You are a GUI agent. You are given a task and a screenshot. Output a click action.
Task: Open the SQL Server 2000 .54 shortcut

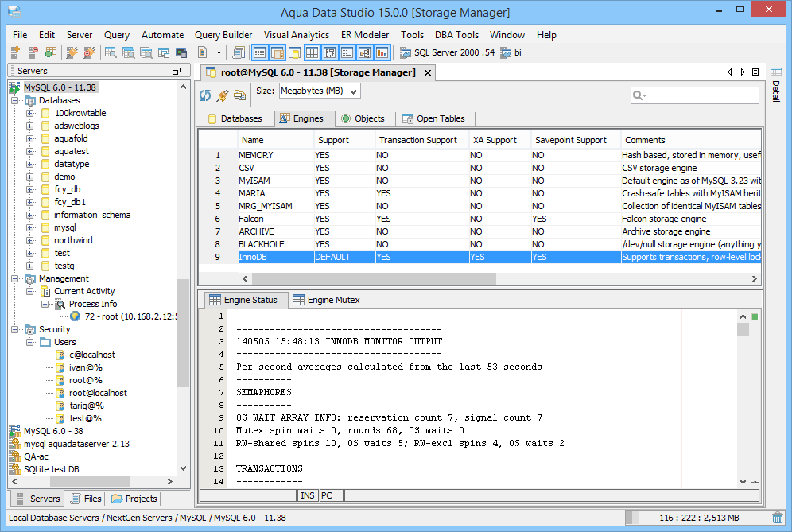point(448,53)
